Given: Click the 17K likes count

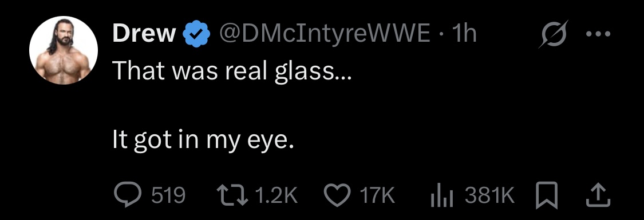Looking at the screenshot, I should coord(377,196).
